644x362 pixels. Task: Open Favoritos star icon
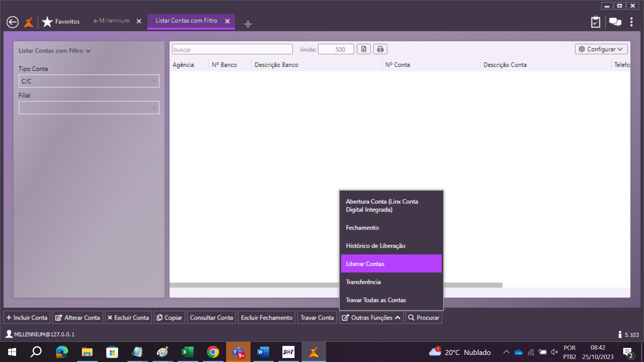coord(47,22)
